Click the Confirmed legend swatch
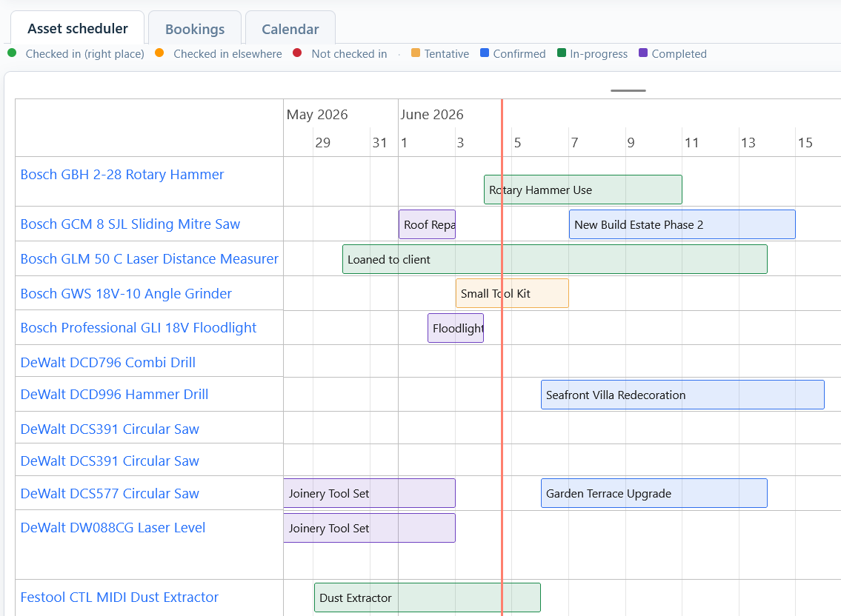Screen dimensions: 841x616 click(x=485, y=53)
